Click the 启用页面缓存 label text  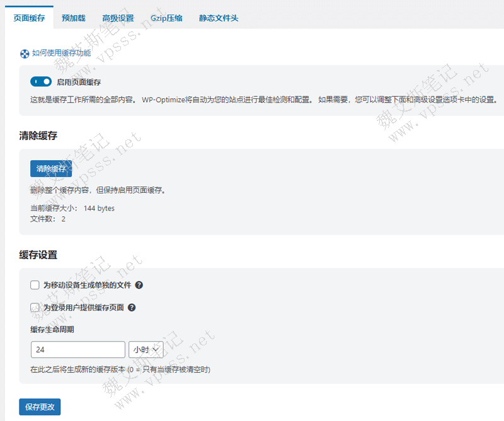79,82
